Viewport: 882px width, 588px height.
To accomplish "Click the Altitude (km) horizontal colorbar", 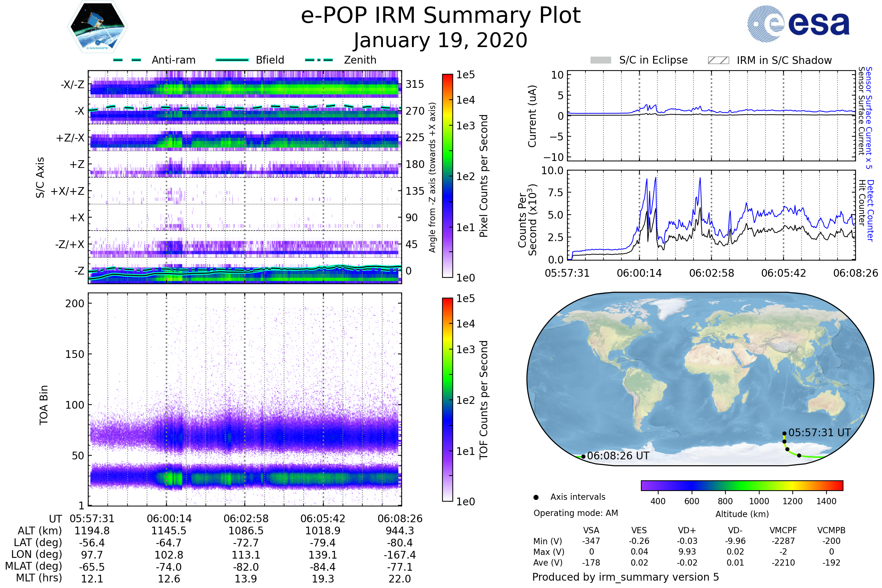I will pyautogui.click(x=742, y=485).
